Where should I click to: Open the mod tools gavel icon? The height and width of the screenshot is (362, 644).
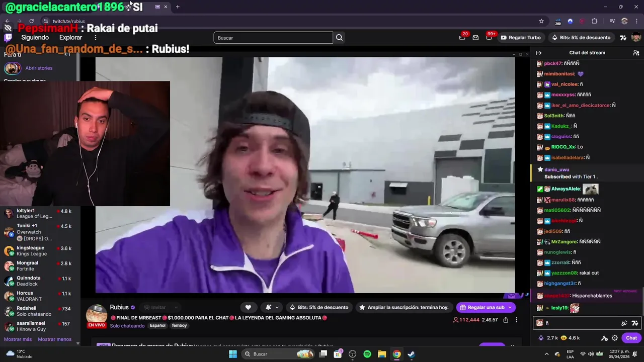click(x=604, y=338)
